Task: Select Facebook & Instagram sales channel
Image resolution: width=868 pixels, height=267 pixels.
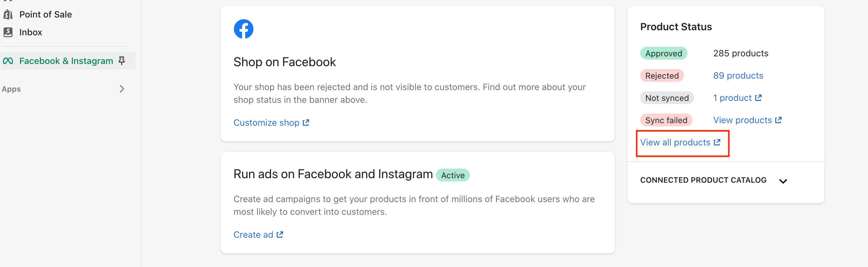Action: pyautogui.click(x=66, y=61)
